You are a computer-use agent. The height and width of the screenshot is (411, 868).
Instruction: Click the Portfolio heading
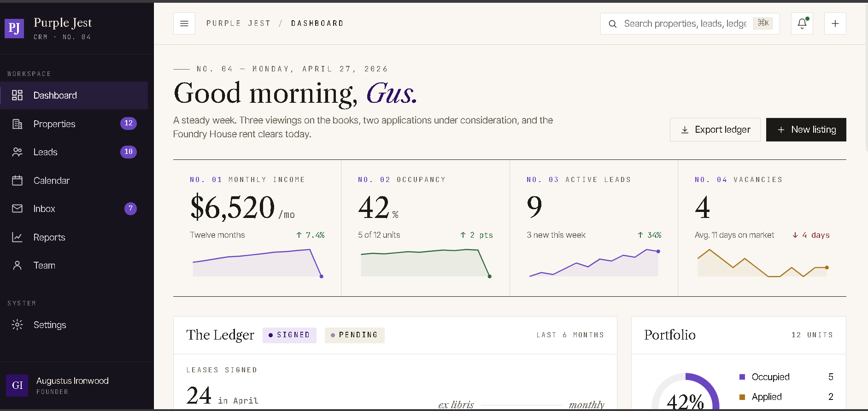point(670,335)
